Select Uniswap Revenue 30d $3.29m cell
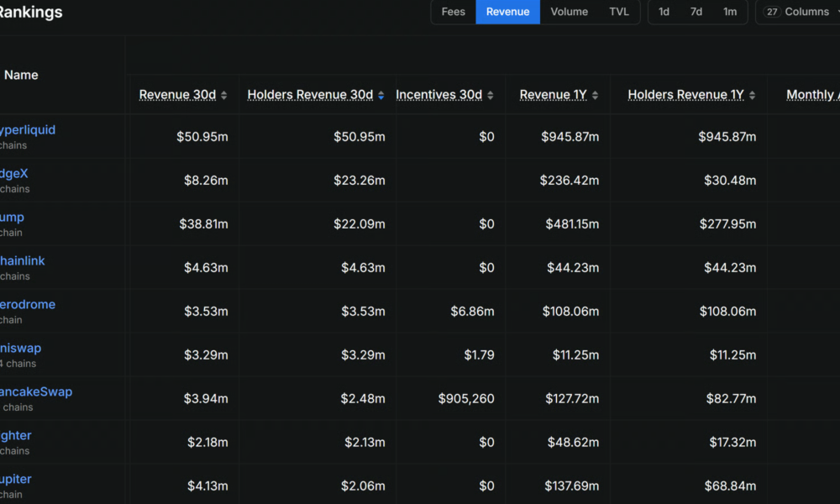840x504 pixels. click(206, 354)
